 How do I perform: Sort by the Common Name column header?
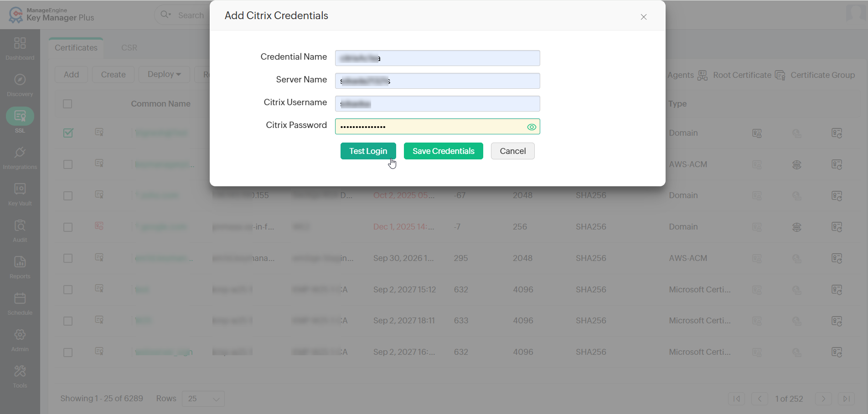tap(161, 104)
